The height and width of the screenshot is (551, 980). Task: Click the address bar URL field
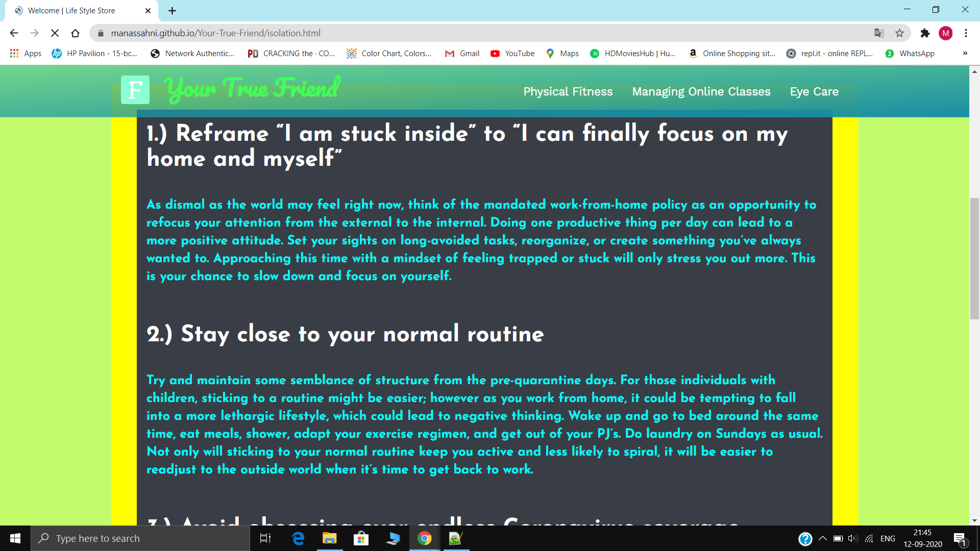[x=459, y=33]
